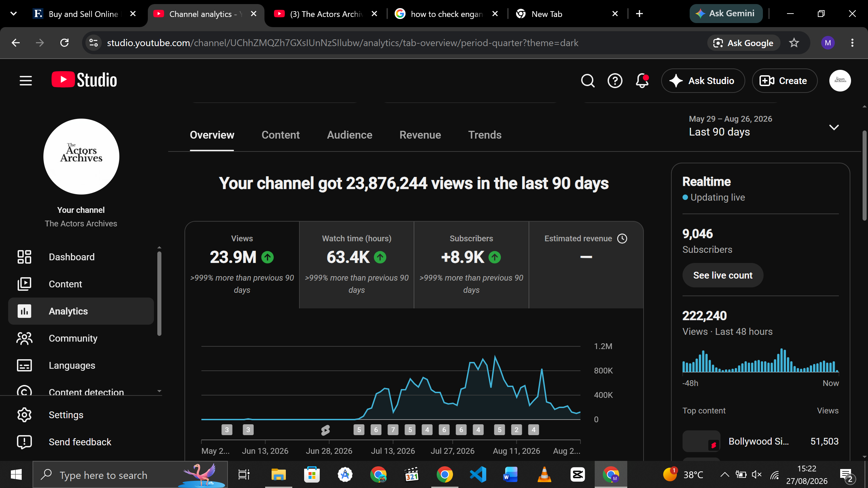Image resolution: width=868 pixels, height=488 pixels.
Task: Open Content detection in the sidebar
Action: click(81, 390)
